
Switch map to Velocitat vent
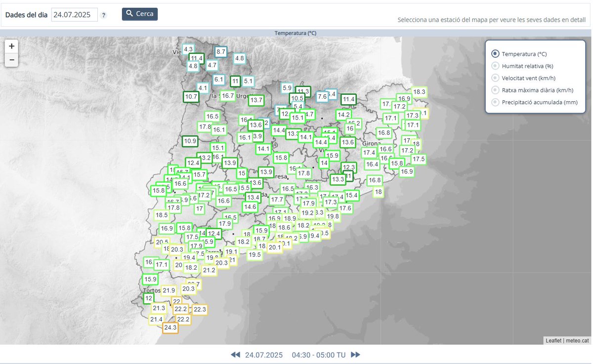point(494,78)
